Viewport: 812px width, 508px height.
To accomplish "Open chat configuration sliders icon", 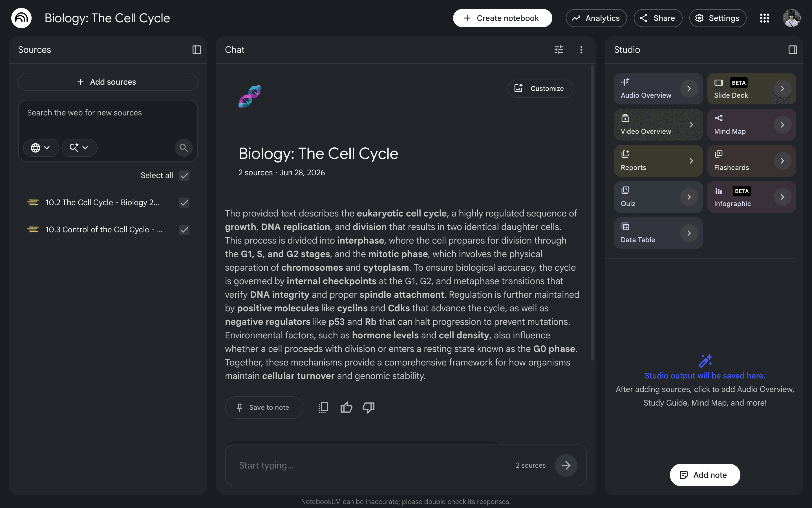I will click(559, 50).
